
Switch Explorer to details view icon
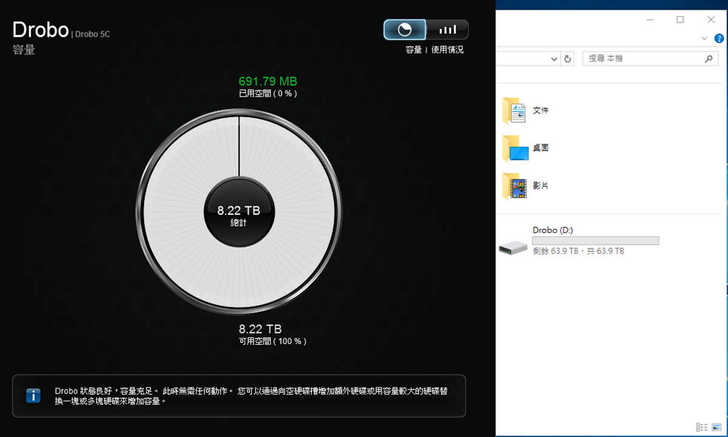[702, 427]
